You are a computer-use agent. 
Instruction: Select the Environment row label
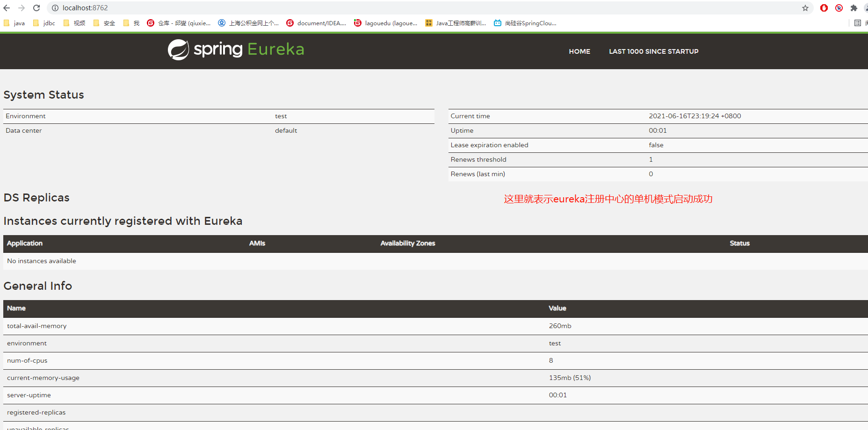[26, 116]
